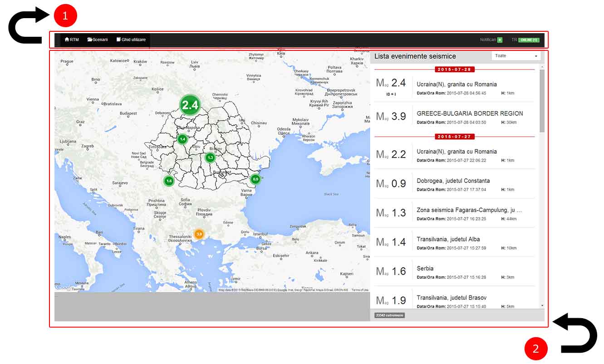Screen dimensions: 604x364
Task: Click the folder icon beside Scenarii
Action: click(x=90, y=39)
